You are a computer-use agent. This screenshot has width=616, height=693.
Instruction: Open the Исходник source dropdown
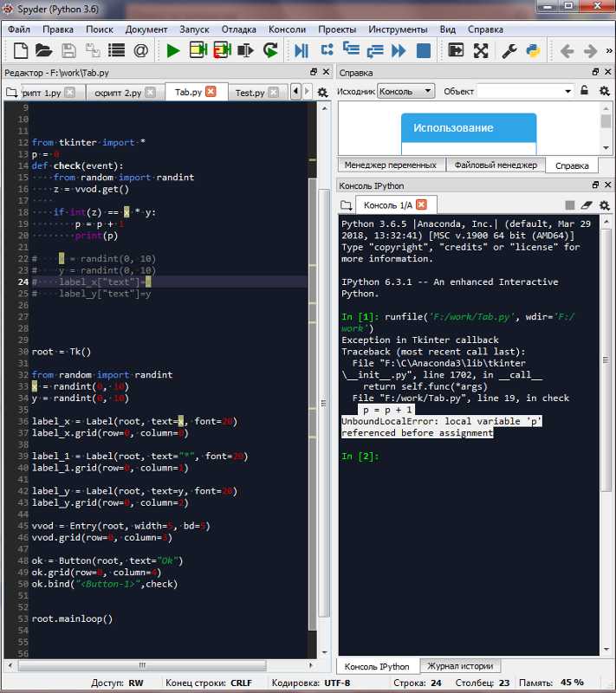[406, 91]
